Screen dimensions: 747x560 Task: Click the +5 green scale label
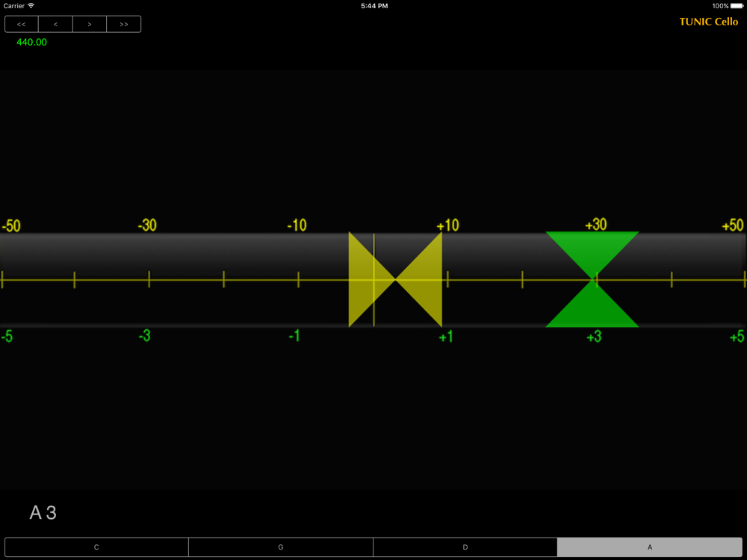(x=737, y=337)
